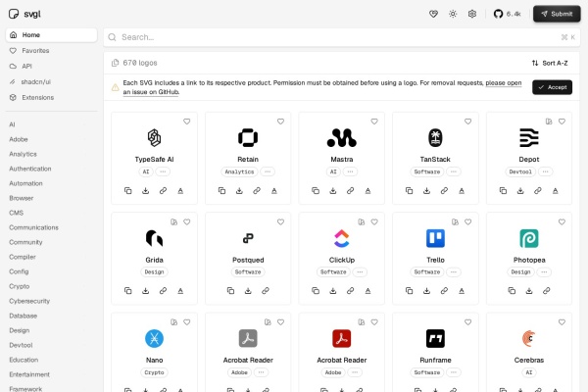
Task: Follow the open an issue on GitHub link
Action: coord(322,87)
